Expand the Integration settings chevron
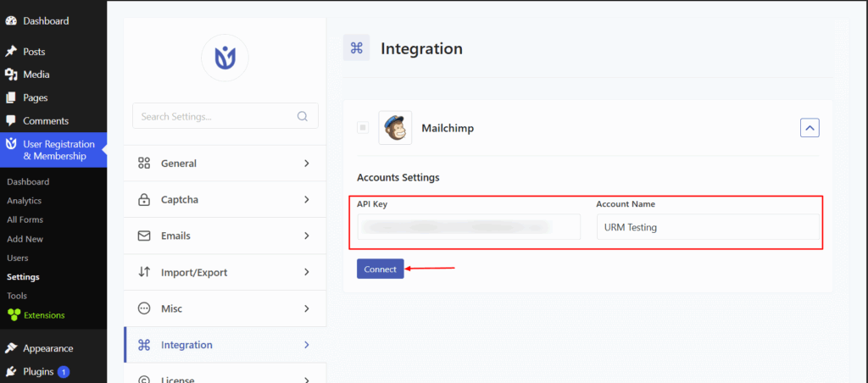This screenshot has width=868, height=383. [x=307, y=345]
